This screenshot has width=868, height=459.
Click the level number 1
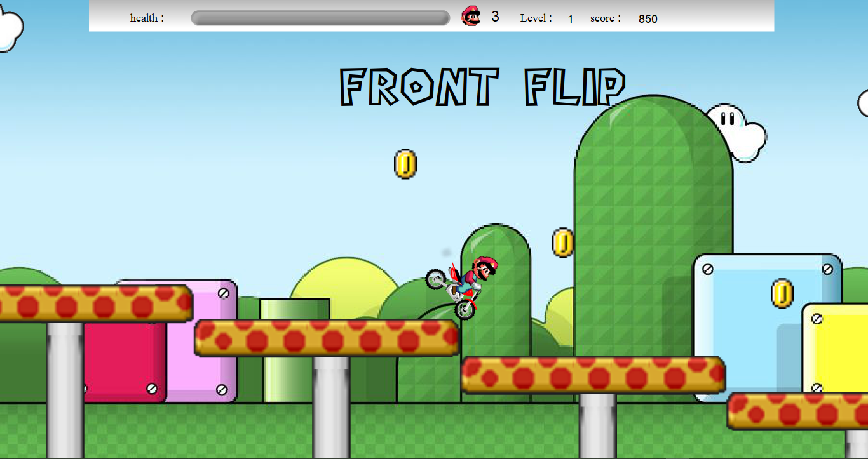pyautogui.click(x=571, y=19)
